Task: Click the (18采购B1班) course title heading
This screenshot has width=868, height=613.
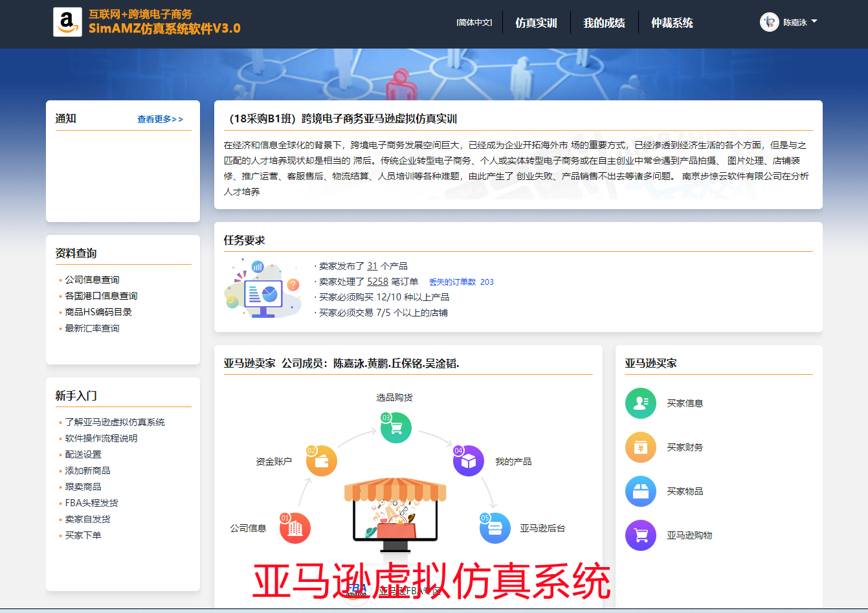Action: coord(340,118)
